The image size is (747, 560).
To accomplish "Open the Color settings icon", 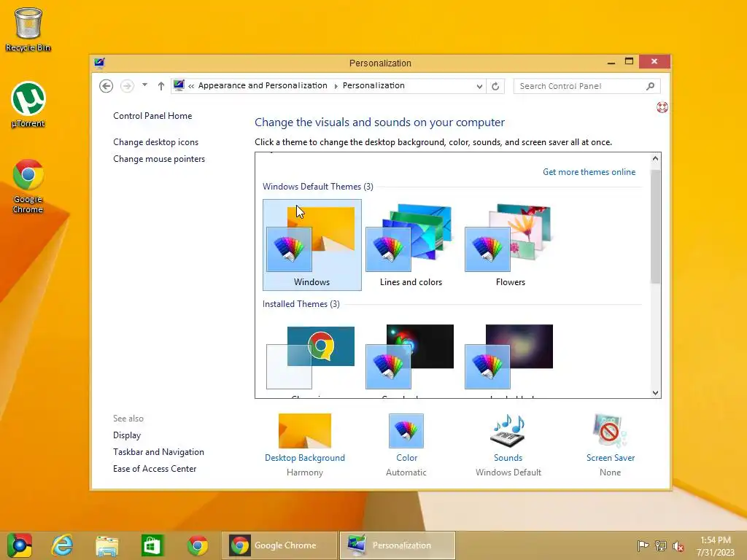I will click(x=406, y=431).
